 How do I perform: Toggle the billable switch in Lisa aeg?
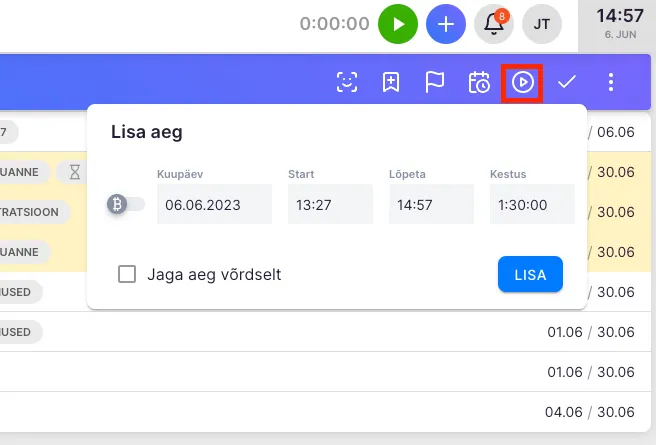tap(125, 204)
